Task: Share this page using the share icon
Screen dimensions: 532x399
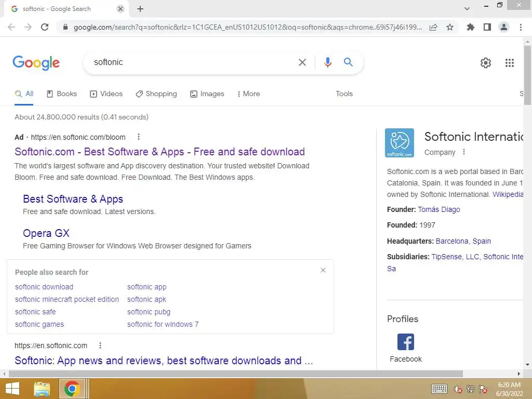Action: tap(433, 27)
